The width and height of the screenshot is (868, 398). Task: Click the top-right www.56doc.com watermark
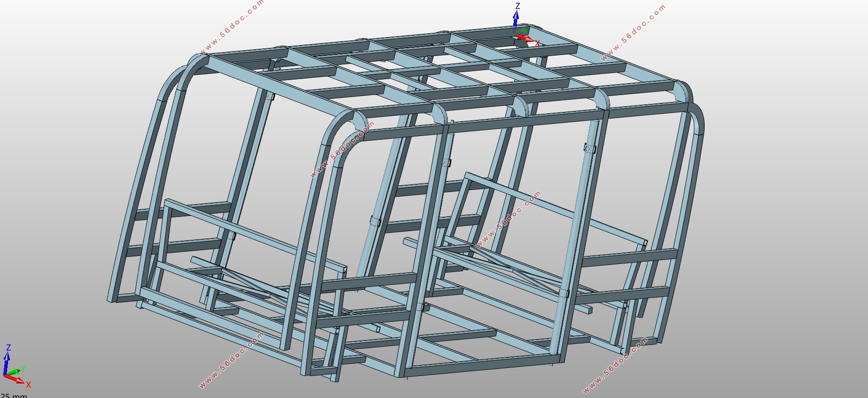[633, 33]
